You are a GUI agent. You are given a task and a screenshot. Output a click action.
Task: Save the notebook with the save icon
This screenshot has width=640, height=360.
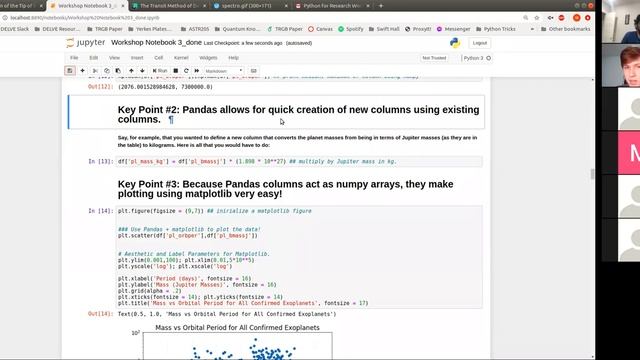click(x=70, y=71)
